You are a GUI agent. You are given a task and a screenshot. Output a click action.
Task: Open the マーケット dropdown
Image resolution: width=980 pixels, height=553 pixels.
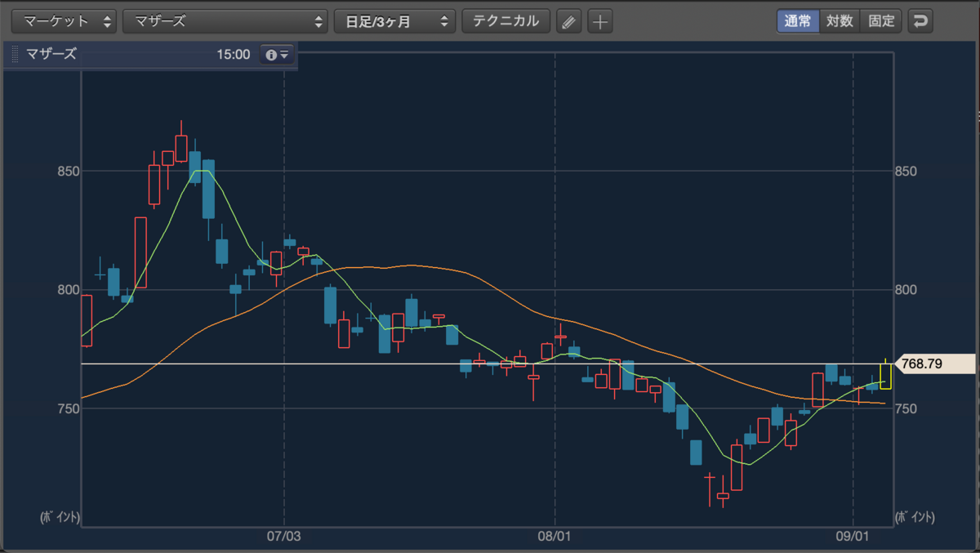click(64, 21)
